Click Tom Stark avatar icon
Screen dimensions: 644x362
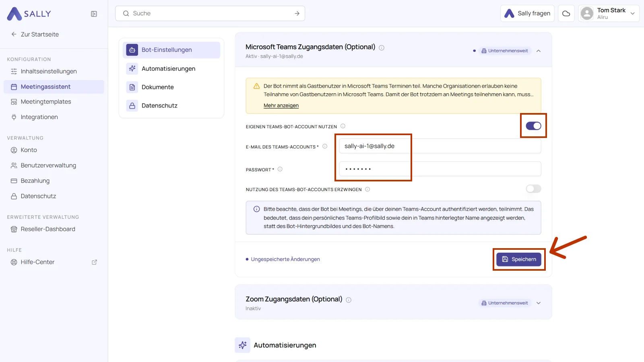coord(587,13)
